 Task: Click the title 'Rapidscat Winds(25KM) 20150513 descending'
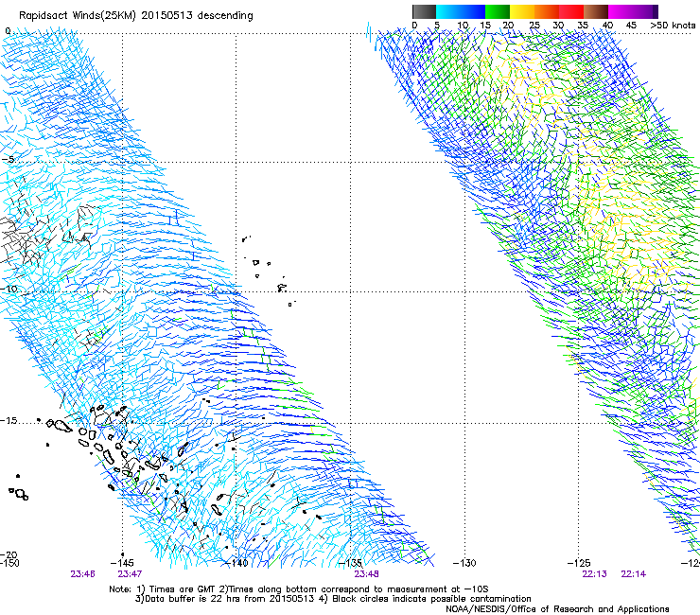[x=136, y=16]
